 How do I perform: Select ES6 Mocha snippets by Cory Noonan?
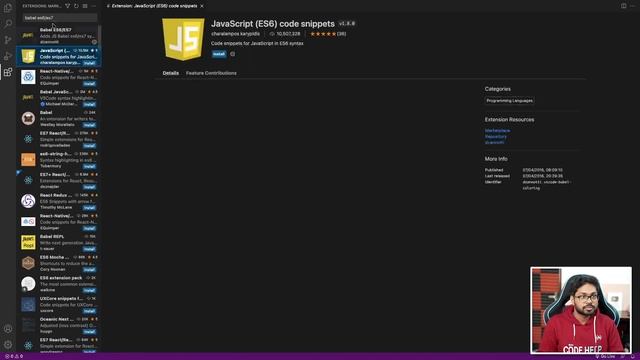coord(58,263)
